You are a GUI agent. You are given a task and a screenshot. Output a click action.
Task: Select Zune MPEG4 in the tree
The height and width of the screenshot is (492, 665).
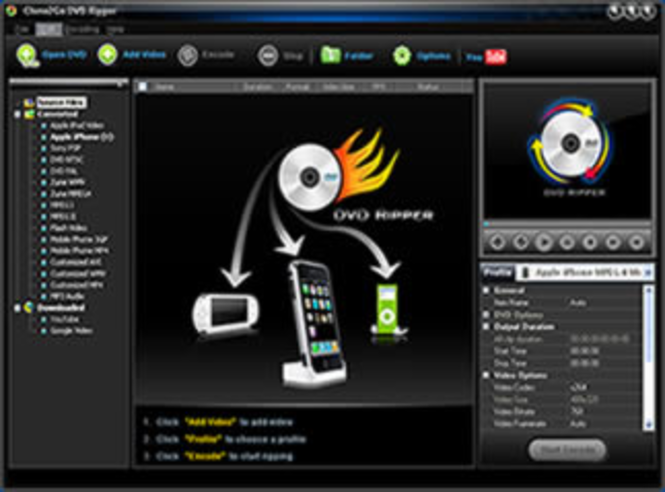70,194
